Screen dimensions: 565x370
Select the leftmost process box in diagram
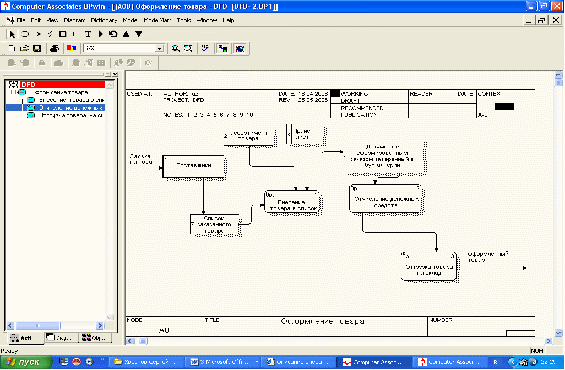pos(194,166)
